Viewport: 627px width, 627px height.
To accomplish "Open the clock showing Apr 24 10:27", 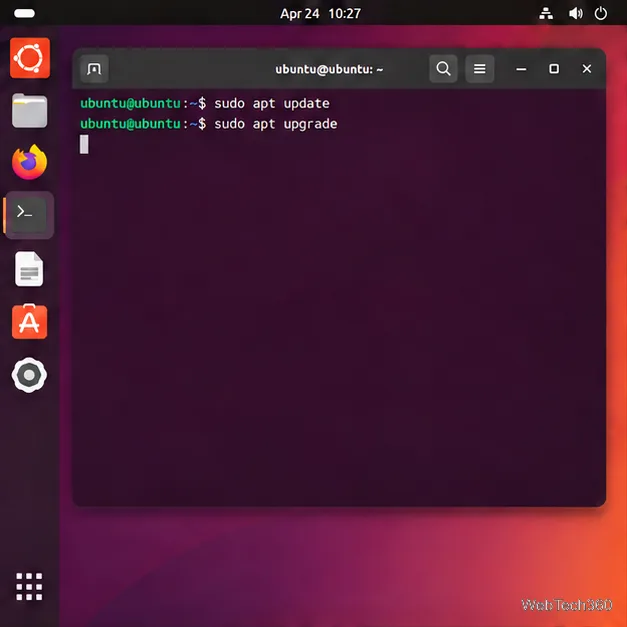I will tap(320, 14).
